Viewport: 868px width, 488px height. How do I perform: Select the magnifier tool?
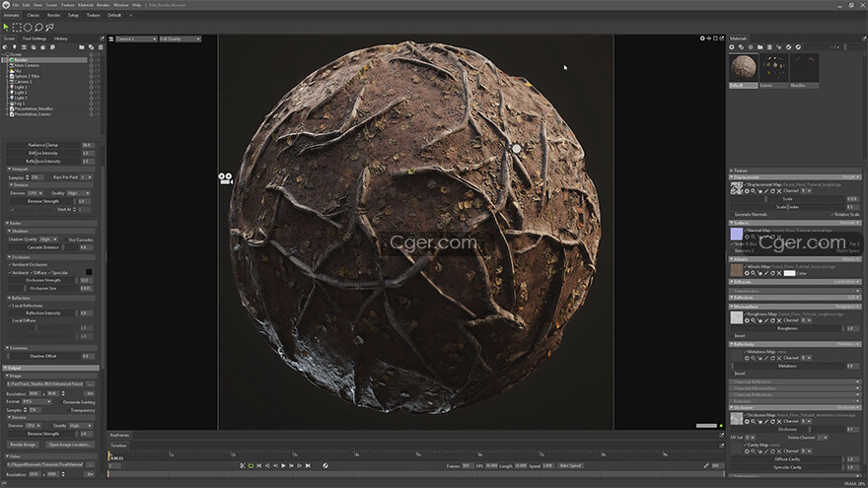pos(38,27)
